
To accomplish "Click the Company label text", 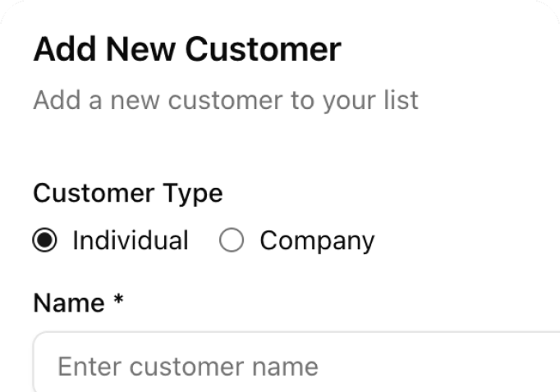I will [x=317, y=241].
